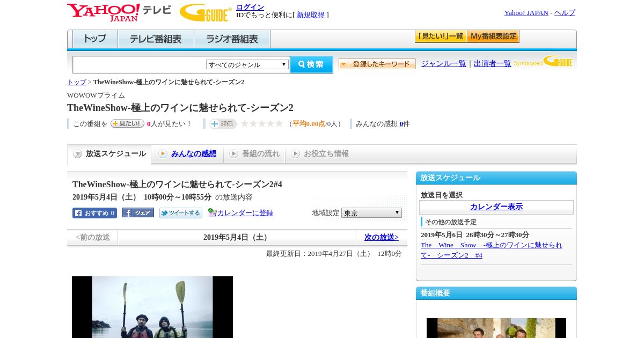Click the Facebook シェア button
Image resolution: width=644 pixels, height=338 pixels.
click(x=138, y=212)
